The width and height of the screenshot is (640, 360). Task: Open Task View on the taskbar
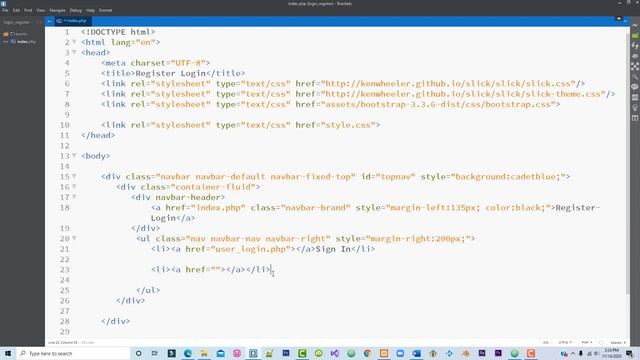click(x=155, y=353)
